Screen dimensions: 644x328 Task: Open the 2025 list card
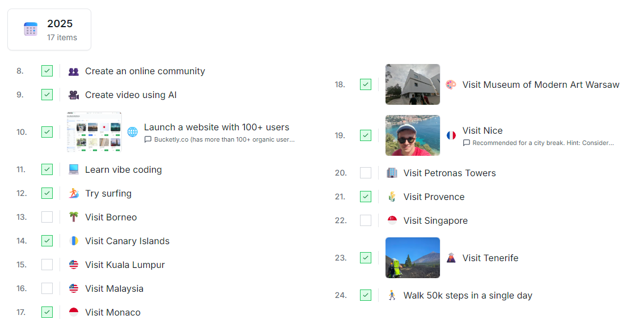49,29
